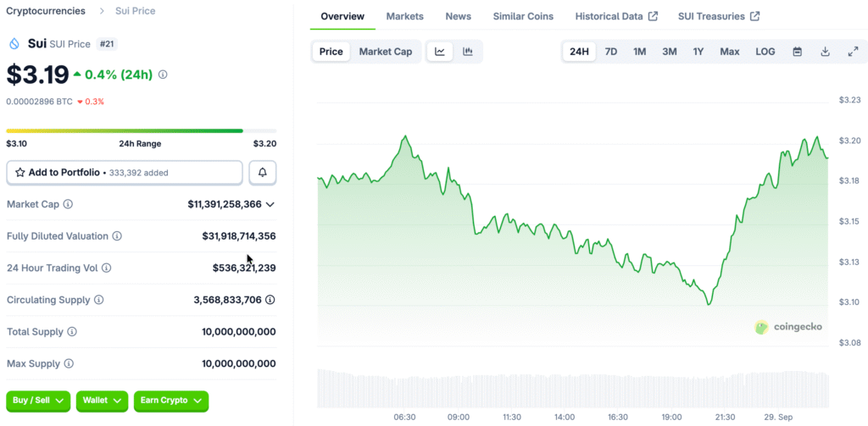Set chart range to 3M
Viewport: 868px width, 426px height.
[670, 52]
